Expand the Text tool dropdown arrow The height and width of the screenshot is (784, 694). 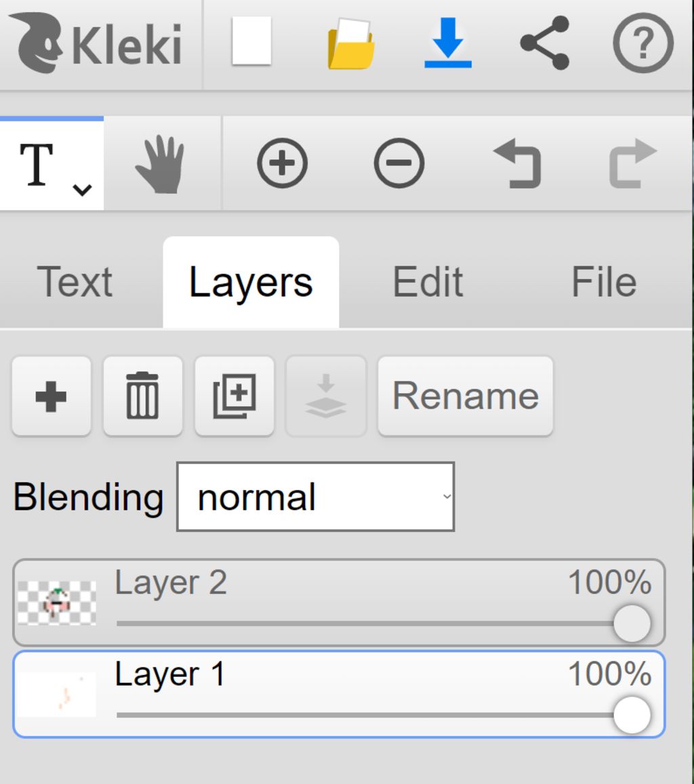click(x=82, y=190)
